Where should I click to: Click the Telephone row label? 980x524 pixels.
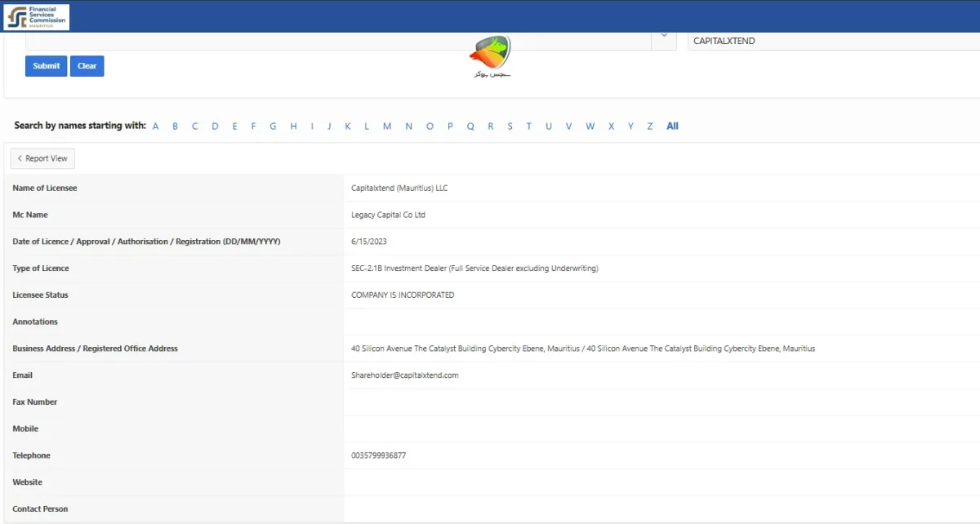tap(31, 455)
